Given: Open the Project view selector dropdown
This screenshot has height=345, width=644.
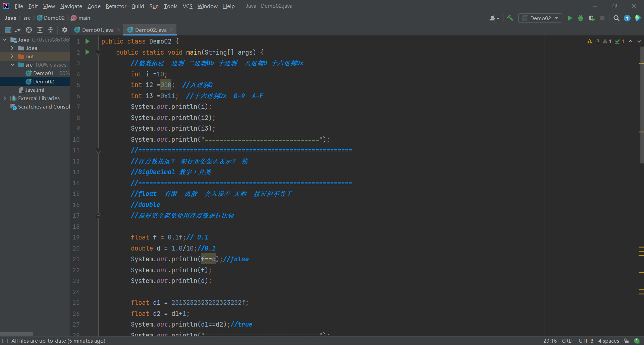Looking at the screenshot, I should (13, 30).
